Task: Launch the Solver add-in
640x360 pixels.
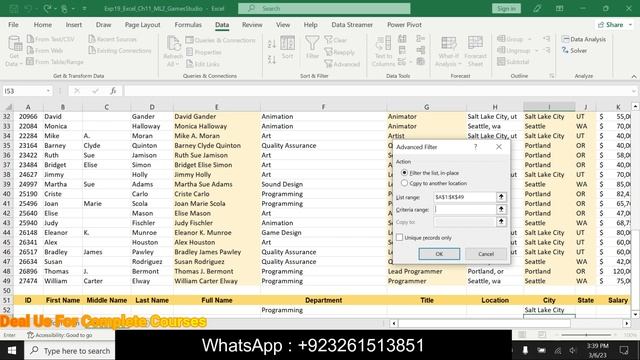Action: click(x=574, y=51)
